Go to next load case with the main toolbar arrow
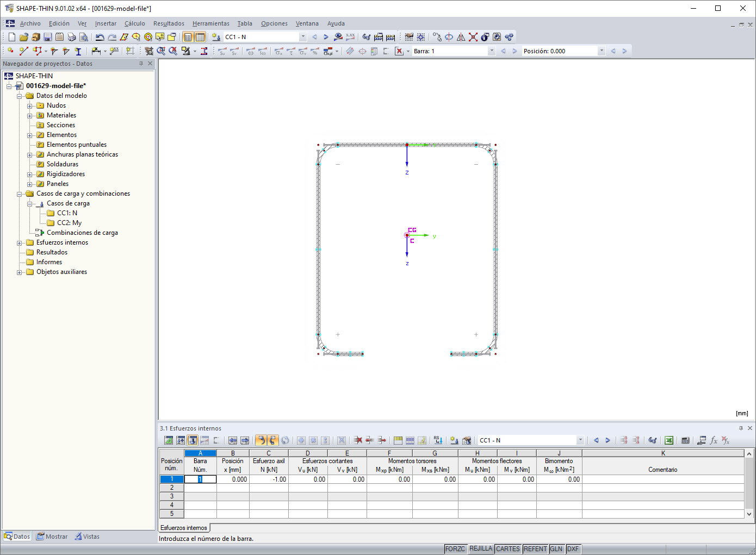Screen dimensions: 756x555 pos(326,37)
